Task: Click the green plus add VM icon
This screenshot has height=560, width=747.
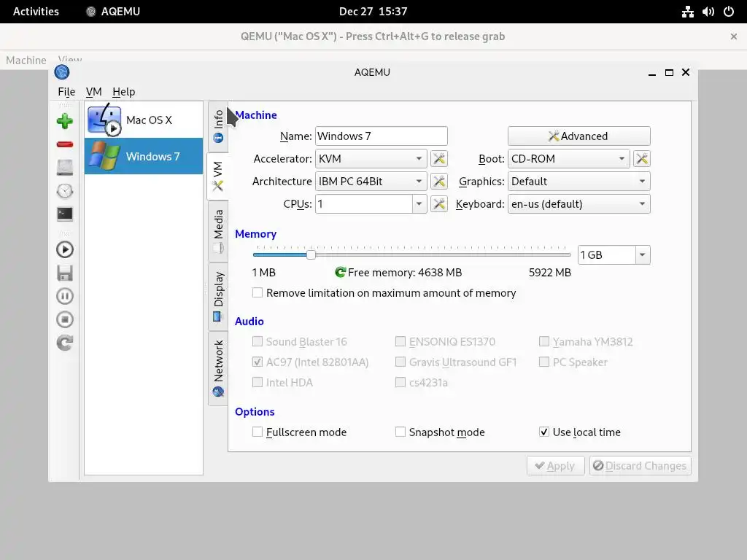Action: tap(65, 122)
